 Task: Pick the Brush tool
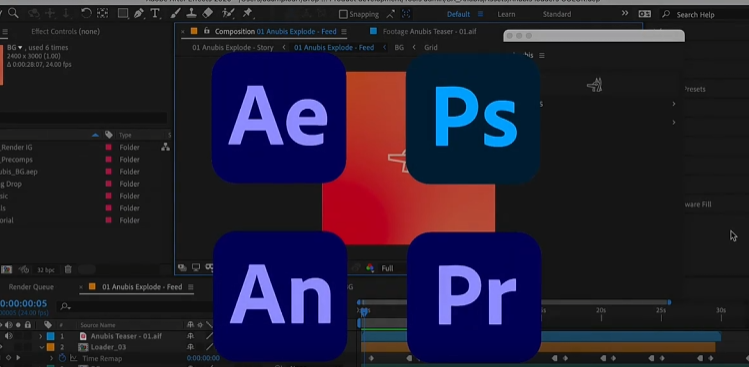[x=175, y=13]
